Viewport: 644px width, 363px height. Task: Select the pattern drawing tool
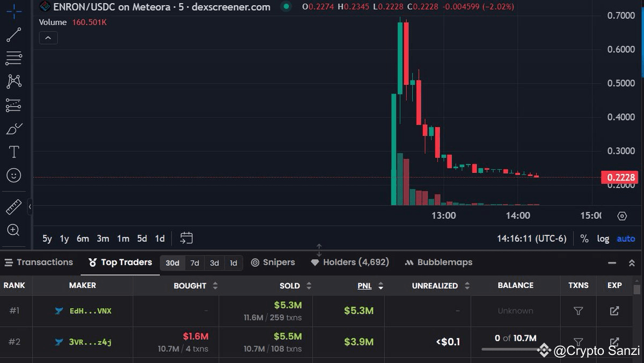pyautogui.click(x=13, y=81)
